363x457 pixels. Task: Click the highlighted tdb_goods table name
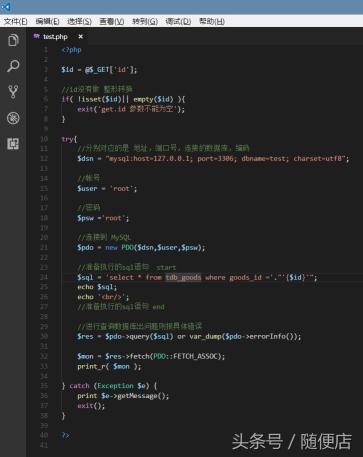[183, 277]
